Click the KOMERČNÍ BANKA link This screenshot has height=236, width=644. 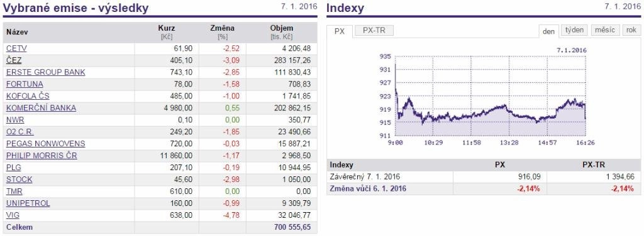[x=41, y=108]
